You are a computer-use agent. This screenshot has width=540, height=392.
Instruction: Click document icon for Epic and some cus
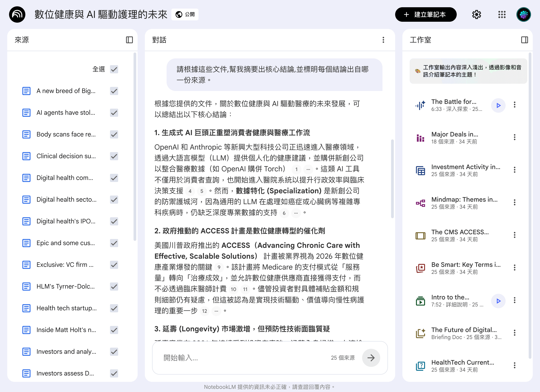coord(26,243)
